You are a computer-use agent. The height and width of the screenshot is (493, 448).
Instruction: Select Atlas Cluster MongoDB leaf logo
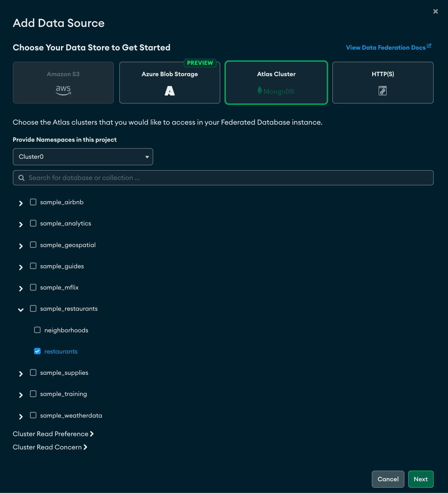[x=260, y=90]
